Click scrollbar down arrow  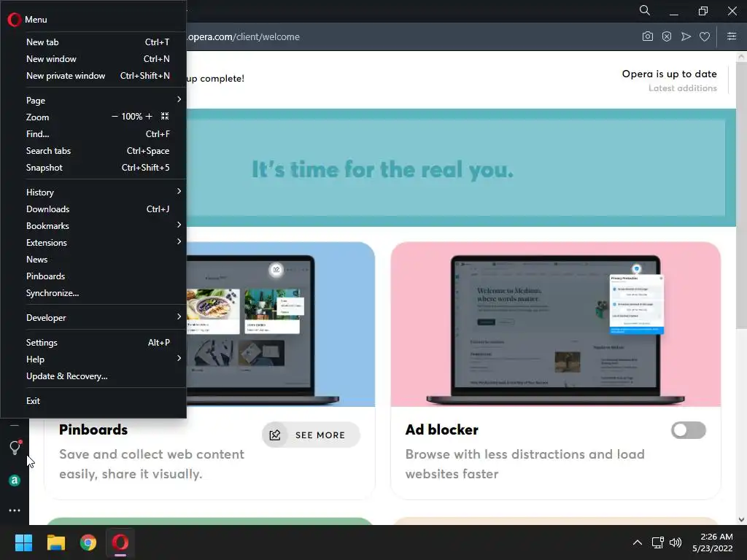[741, 519]
